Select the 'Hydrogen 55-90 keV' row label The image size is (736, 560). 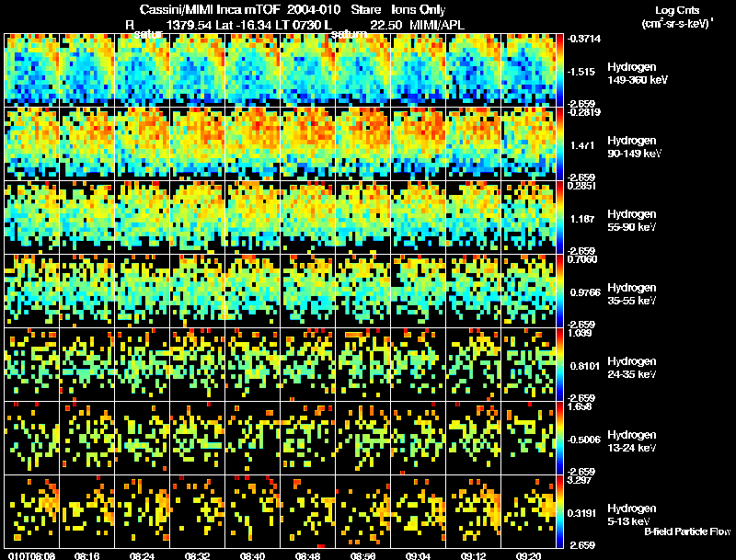(631, 221)
